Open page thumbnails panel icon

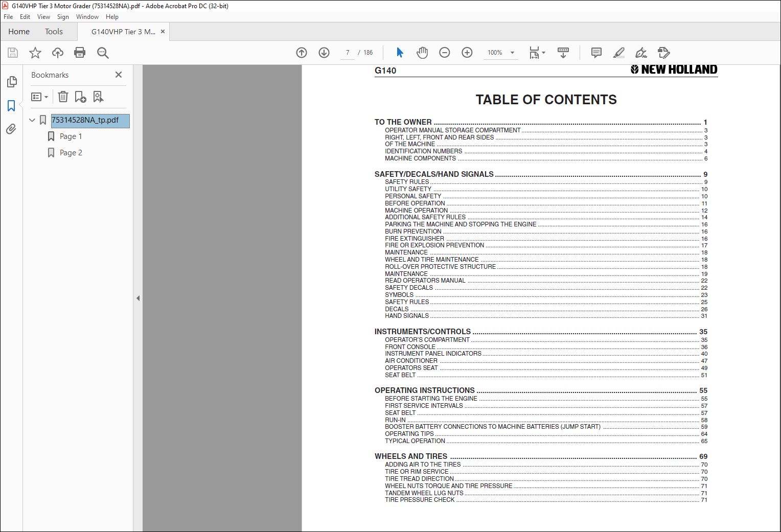(11, 82)
